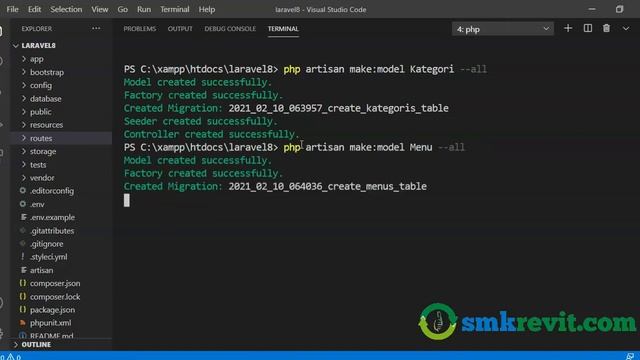Open the .gitignore file
This screenshot has height=360, width=640.
point(47,244)
